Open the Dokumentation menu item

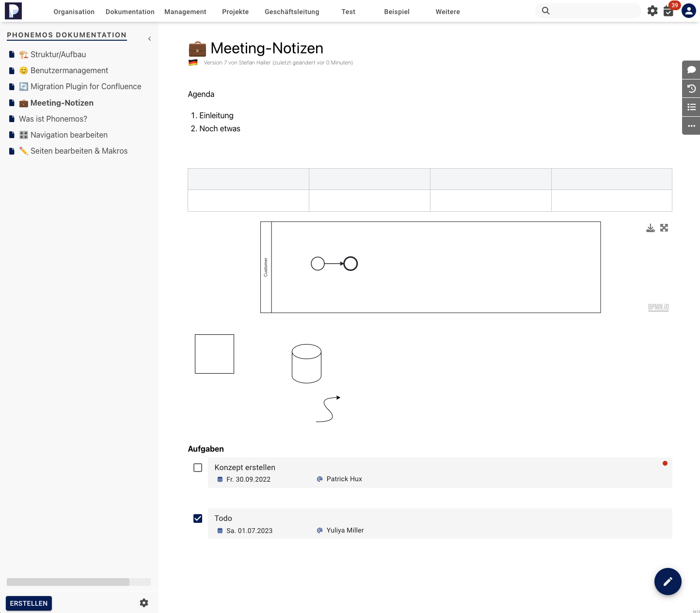point(130,12)
